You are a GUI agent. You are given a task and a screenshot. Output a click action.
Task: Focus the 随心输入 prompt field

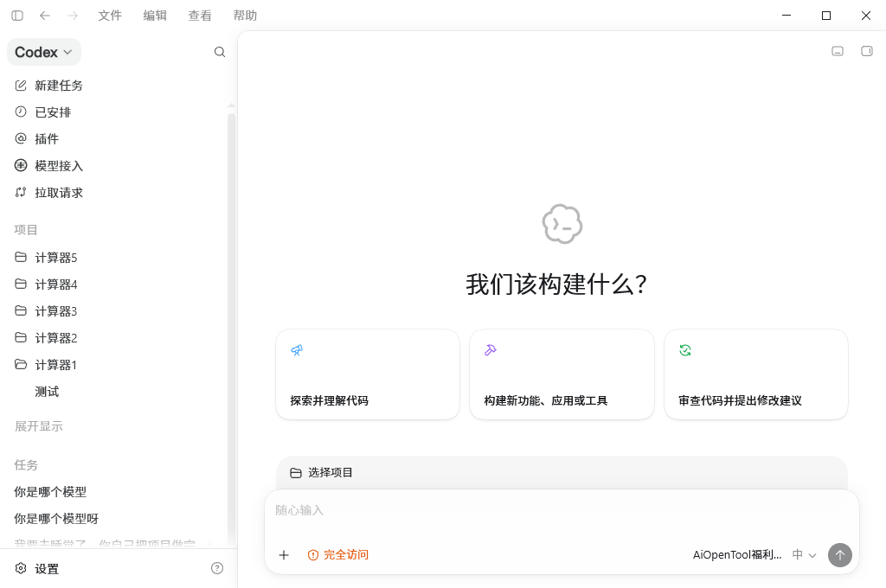pyautogui.click(x=562, y=511)
